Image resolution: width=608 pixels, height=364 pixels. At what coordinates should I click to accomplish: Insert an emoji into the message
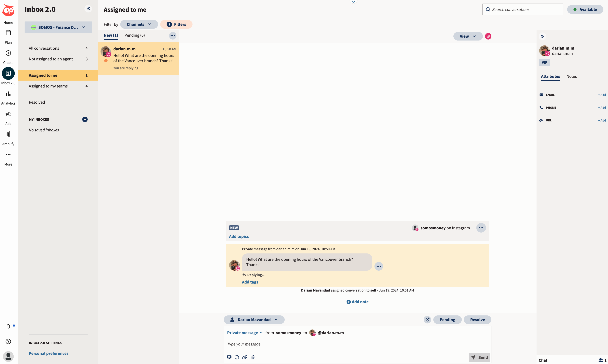pyautogui.click(x=237, y=357)
